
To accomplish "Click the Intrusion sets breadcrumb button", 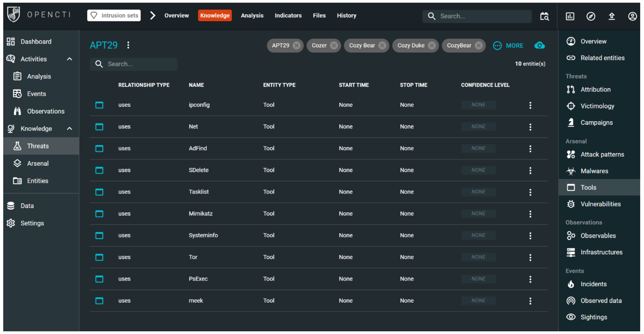I will [x=114, y=15].
